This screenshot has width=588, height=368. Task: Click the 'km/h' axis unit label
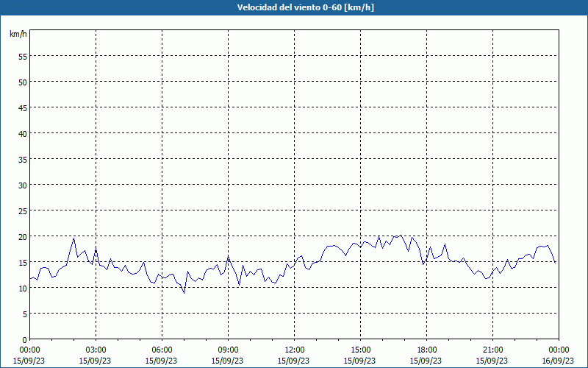[x=18, y=34]
